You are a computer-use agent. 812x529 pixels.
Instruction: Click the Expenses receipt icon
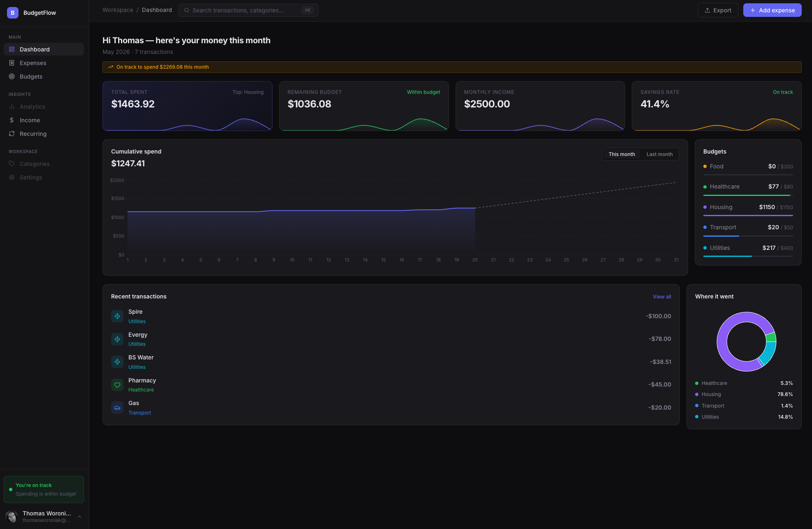click(12, 63)
